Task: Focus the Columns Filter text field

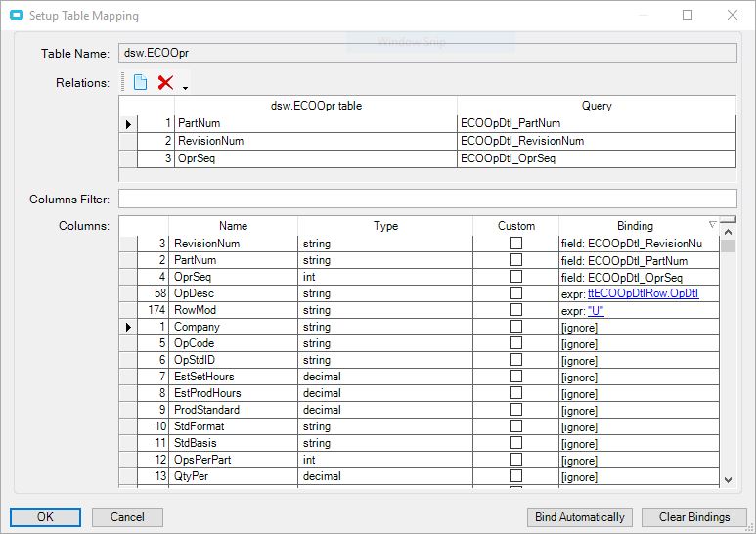Action: tap(426, 200)
